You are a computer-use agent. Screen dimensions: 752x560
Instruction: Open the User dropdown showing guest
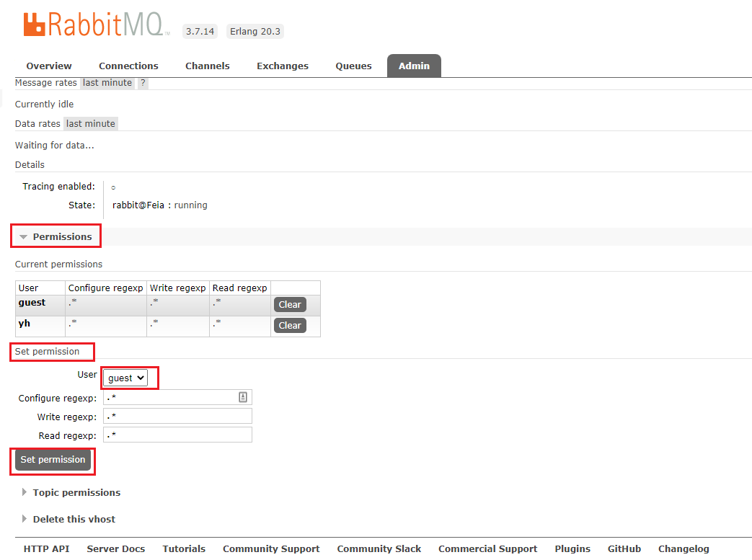[125, 378]
